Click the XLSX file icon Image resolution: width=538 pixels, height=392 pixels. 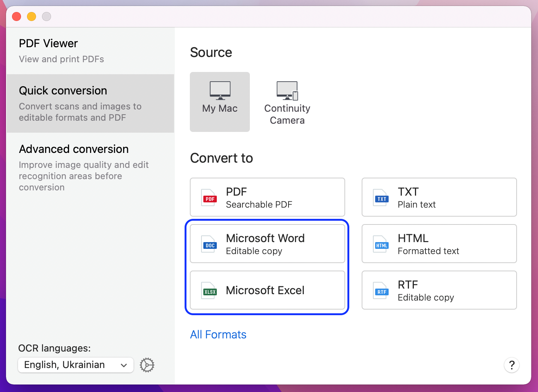(210, 290)
